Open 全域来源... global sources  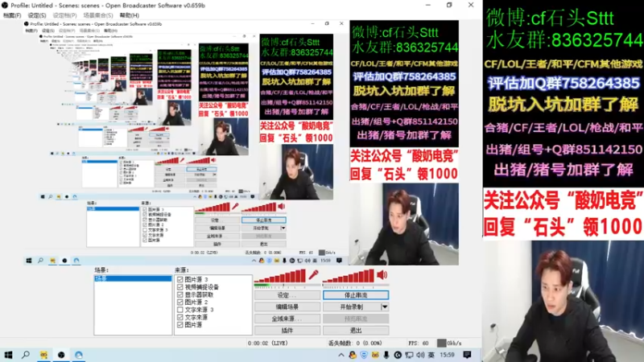(287, 319)
